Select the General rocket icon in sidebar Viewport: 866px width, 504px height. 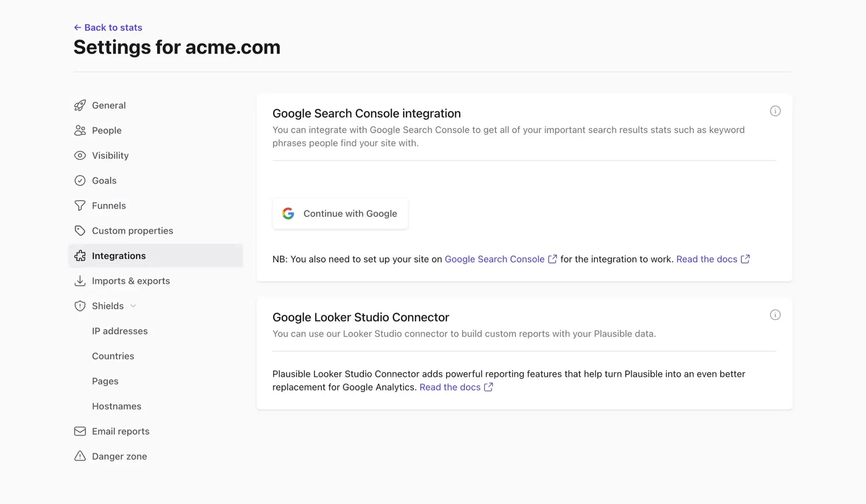click(x=80, y=105)
